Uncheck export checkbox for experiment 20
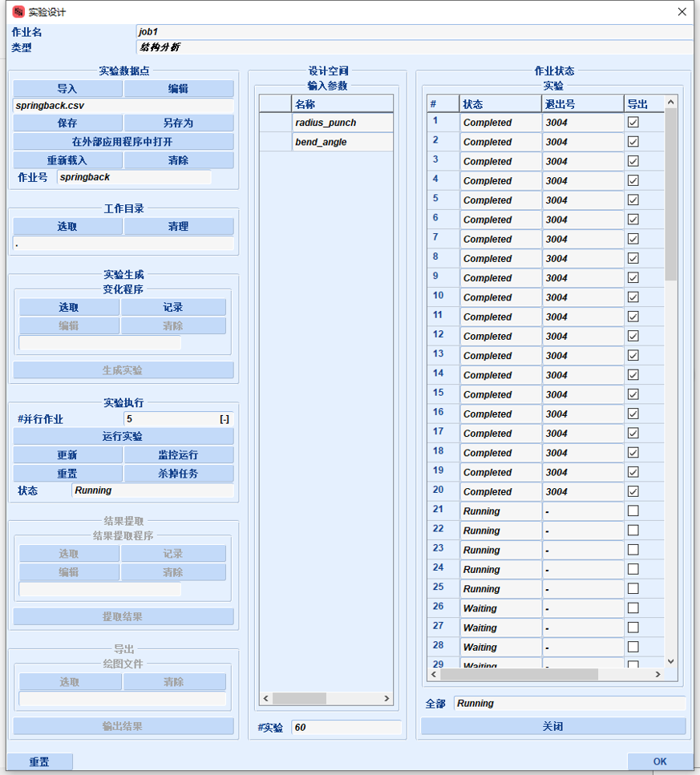The height and width of the screenshot is (775, 700). [633, 491]
